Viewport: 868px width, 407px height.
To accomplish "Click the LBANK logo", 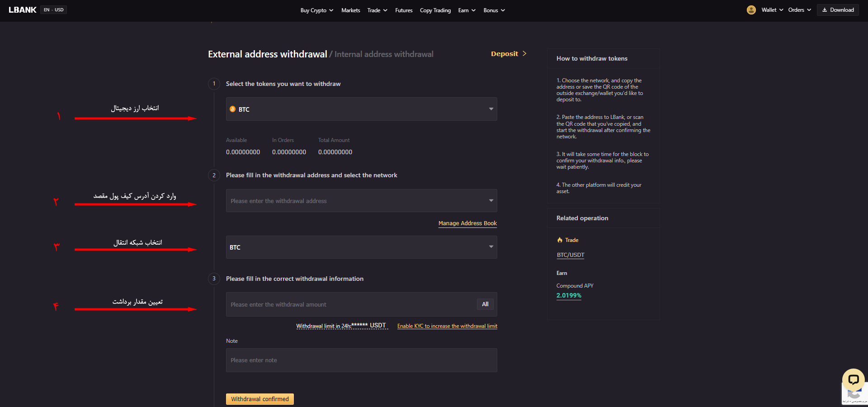I will pyautogui.click(x=23, y=10).
